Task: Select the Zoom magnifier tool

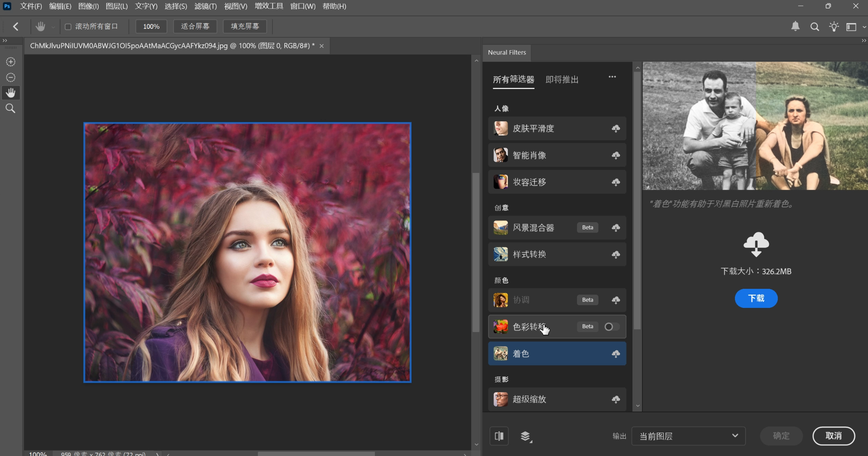Action: (11, 108)
